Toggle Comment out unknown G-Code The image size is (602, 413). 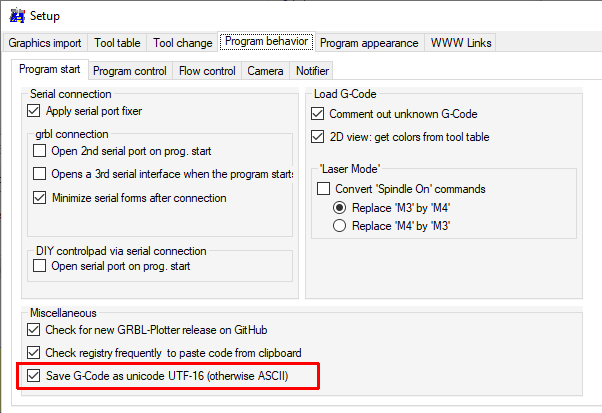[319, 114]
